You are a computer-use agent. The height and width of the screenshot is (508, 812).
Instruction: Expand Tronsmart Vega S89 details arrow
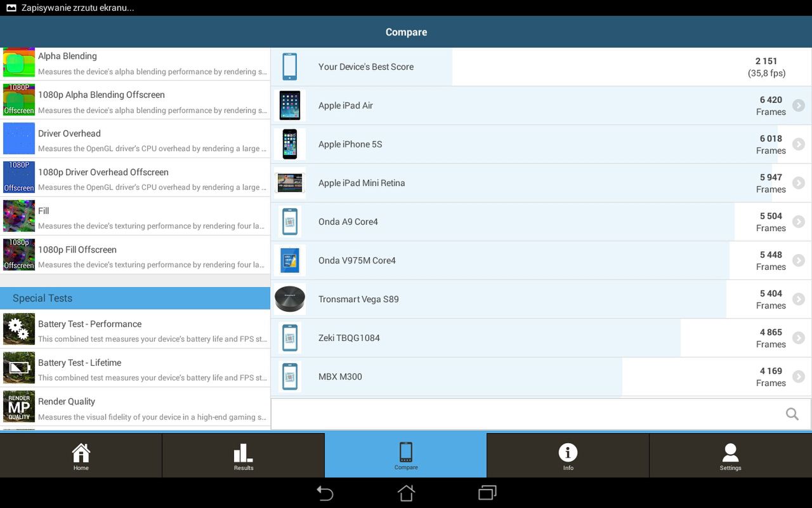[x=799, y=299]
